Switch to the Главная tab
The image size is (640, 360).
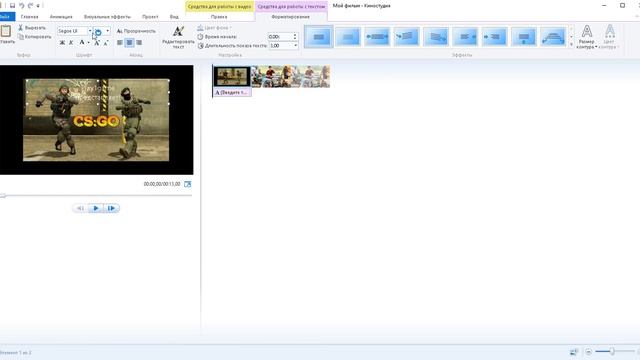[x=29, y=17]
